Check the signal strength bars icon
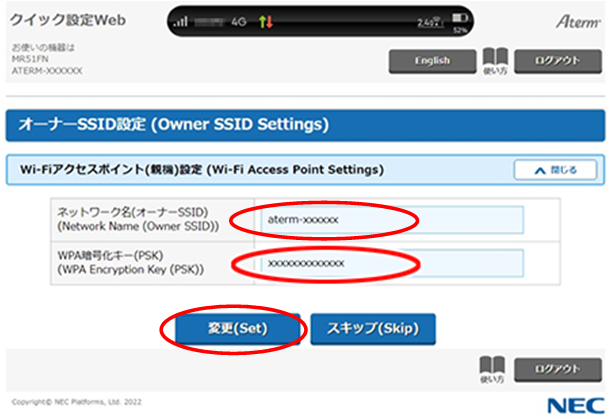This screenshot has height=419, width=611. [180, 21]
